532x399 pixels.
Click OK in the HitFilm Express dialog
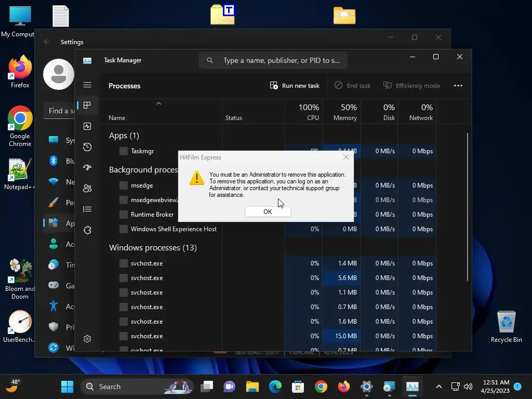click(x=268, y=212)
